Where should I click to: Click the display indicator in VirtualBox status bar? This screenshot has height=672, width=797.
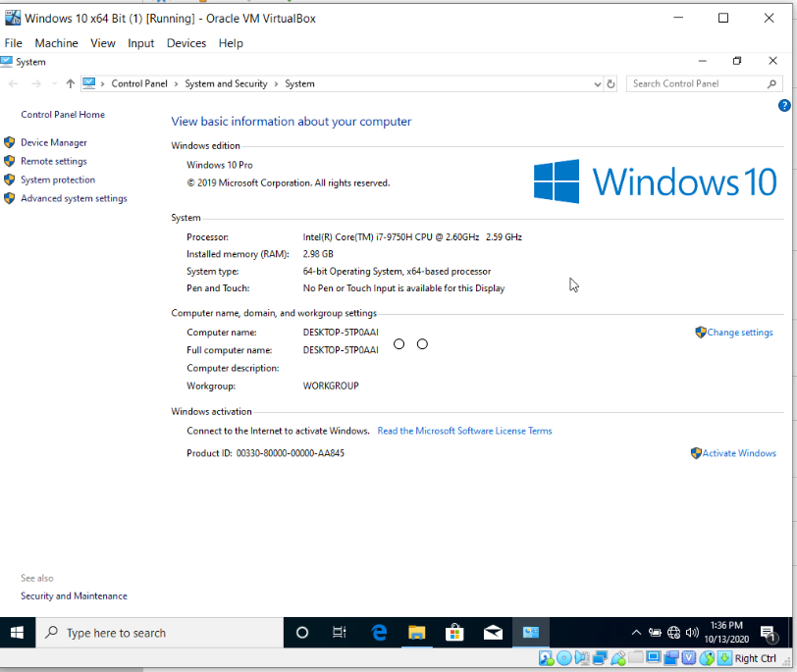[x=653, y=658]
